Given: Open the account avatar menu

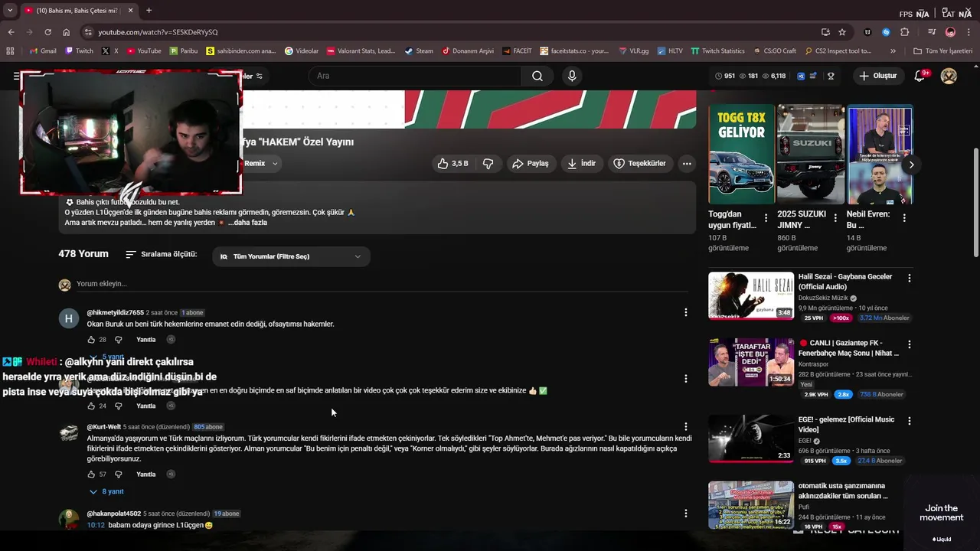Looking at the screenshot, I should 949,76.
